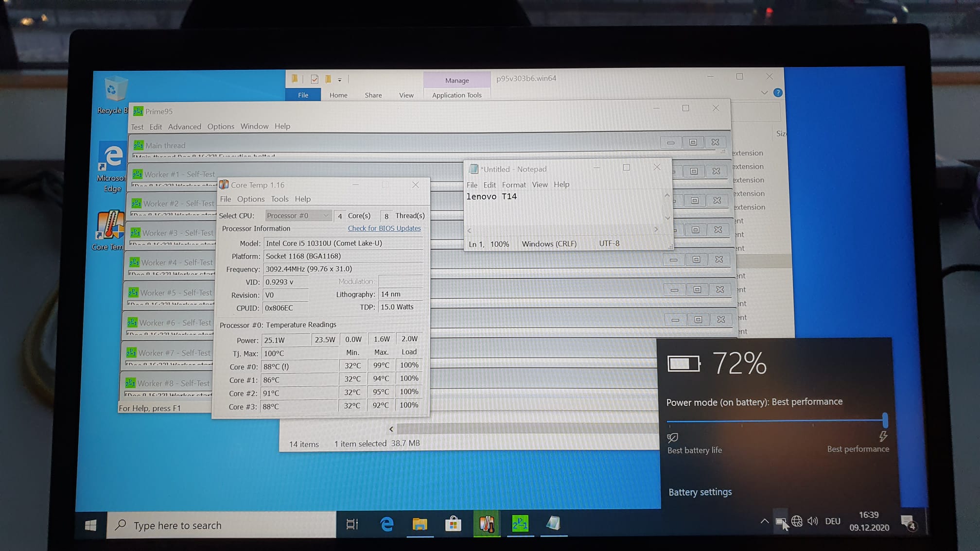Image resolution: width=980 pixels, height=551 pixels.
Task: Open Prime95 Advanced menu
Action: [x=184, y=127]
